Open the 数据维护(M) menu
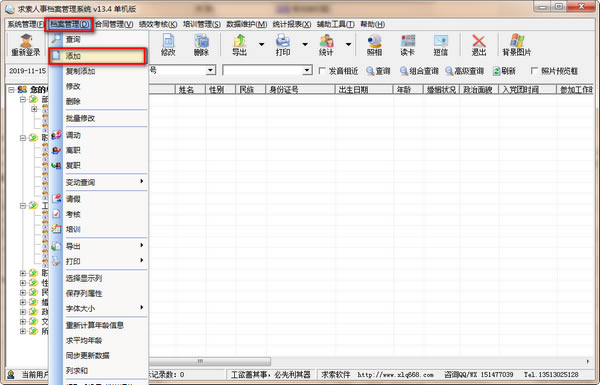The image size is (600, 385). tap(246, 24)
